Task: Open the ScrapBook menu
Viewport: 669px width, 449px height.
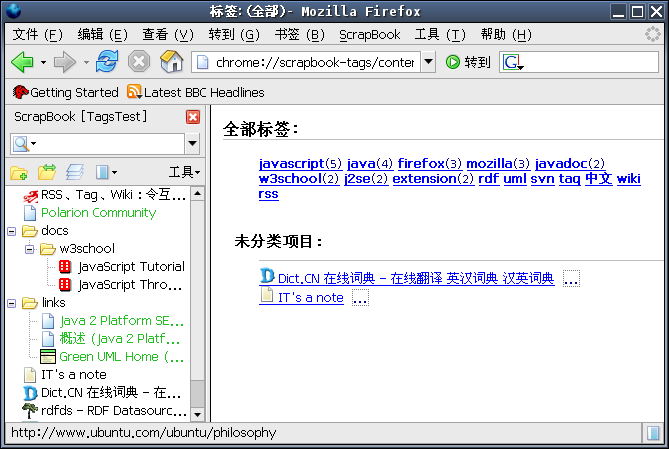Action: tap(369, 35)
